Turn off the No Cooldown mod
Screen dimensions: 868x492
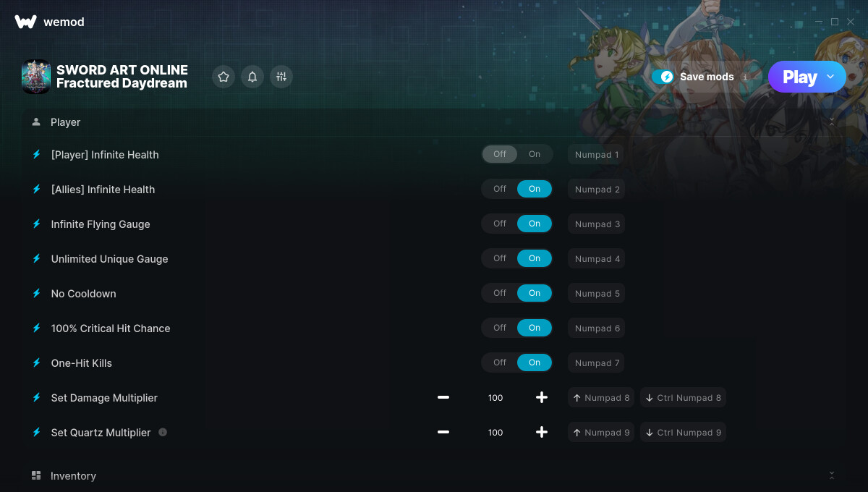point(500,293)
